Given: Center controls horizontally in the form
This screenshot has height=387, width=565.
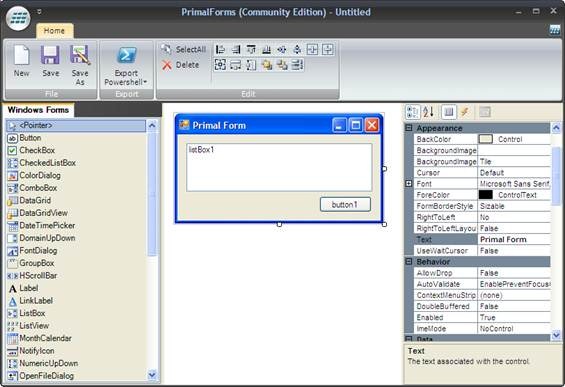Looking at the screenshot, I should [x=312, y=49].
